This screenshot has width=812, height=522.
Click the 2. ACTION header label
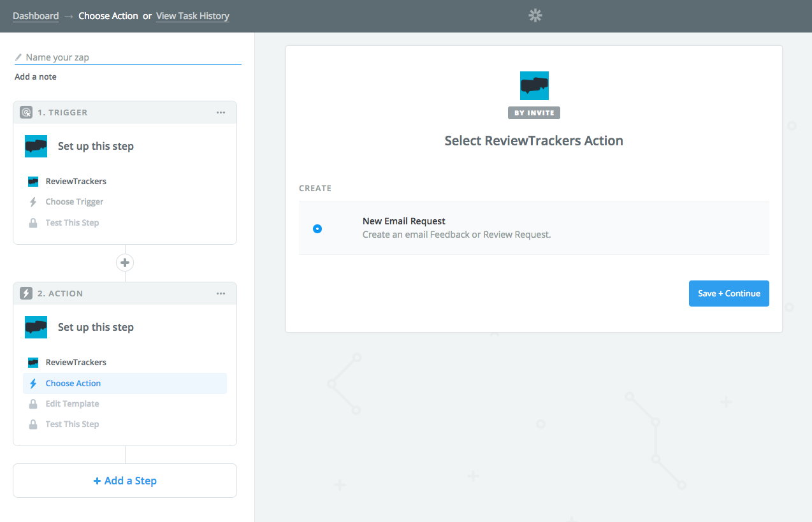[x=61, y=293]
